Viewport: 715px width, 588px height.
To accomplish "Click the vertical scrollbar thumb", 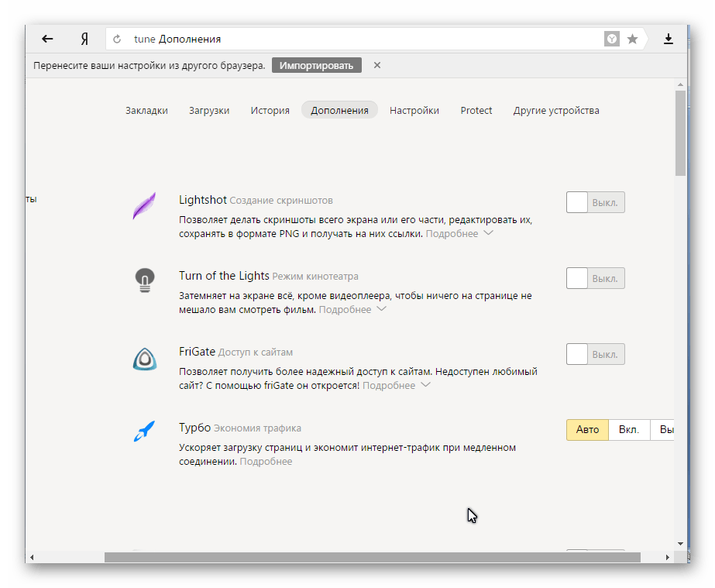I will click(680, 133).
